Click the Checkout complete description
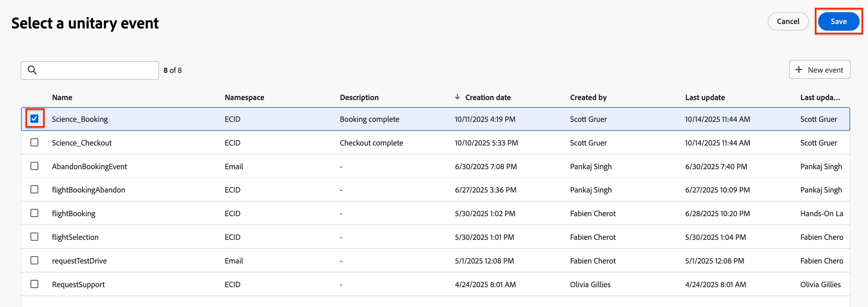The image size is (868, 307). point(371,143)
